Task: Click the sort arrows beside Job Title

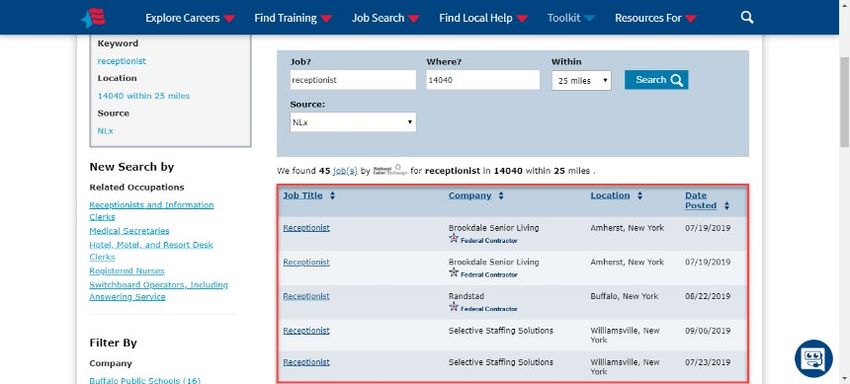Action: pos(332,195)
